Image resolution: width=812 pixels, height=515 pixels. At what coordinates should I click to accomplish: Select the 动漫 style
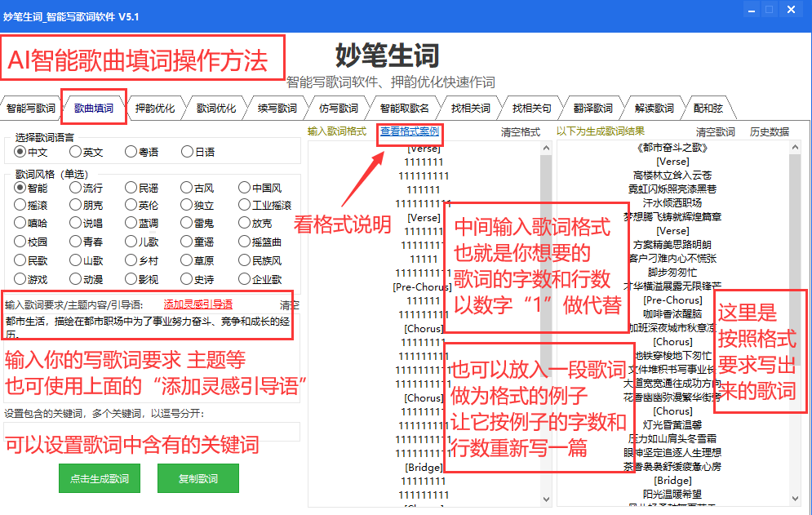pyautogui.click(x=86, y=279)
